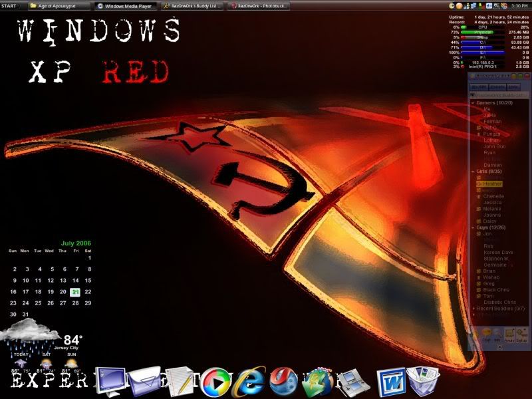Select buddy Black Chris
The image size is (532, 399).
point(496,290)
